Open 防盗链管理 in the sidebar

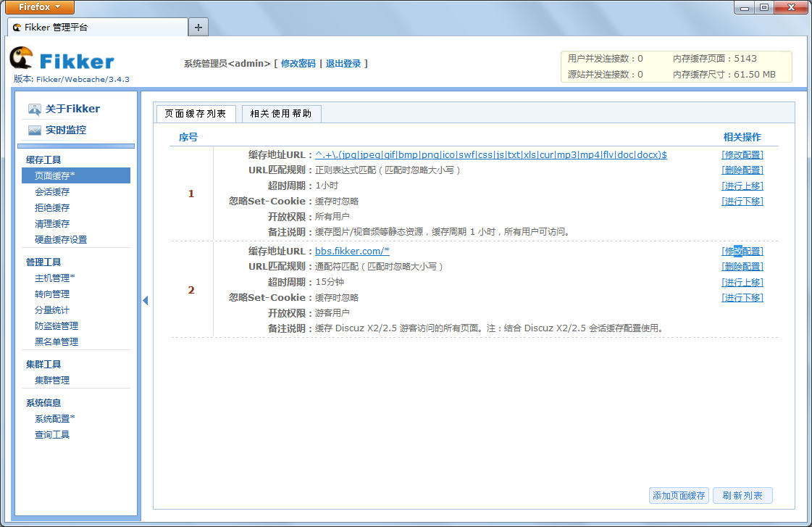[x=56, y=326]
